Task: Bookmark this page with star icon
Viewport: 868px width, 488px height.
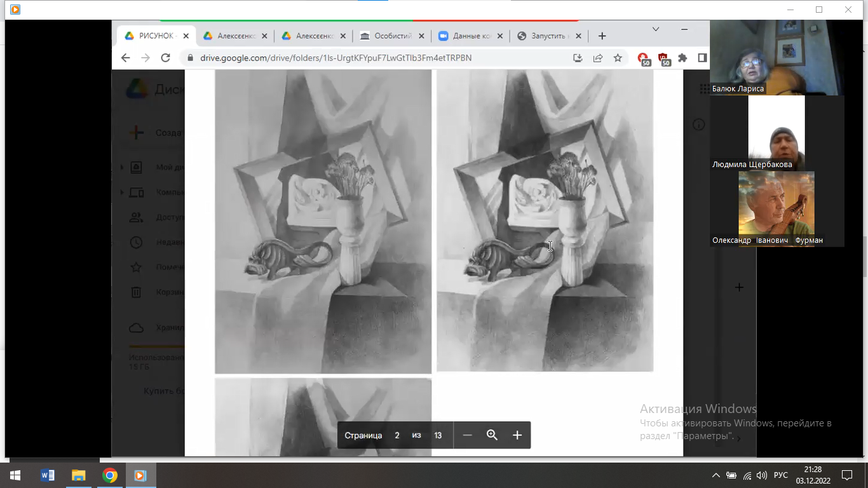Action: tap(618, 58)
